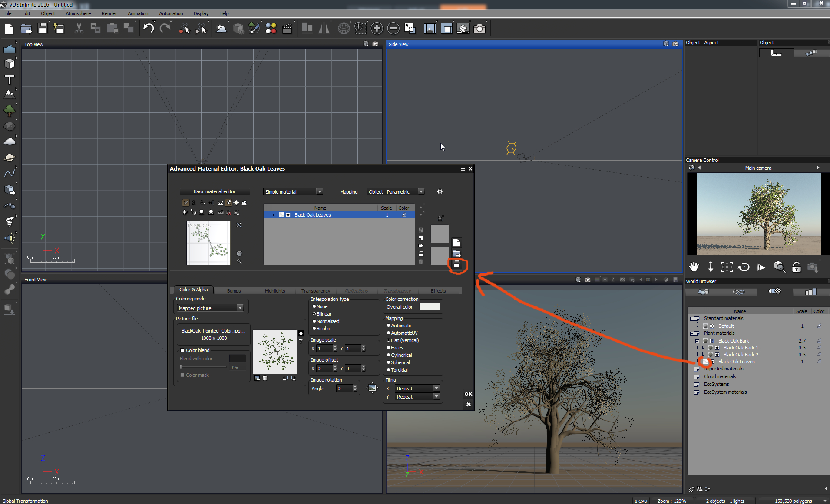Click the Overall color swatch
This screenshot has height=504, width=830.
(430, 307)
